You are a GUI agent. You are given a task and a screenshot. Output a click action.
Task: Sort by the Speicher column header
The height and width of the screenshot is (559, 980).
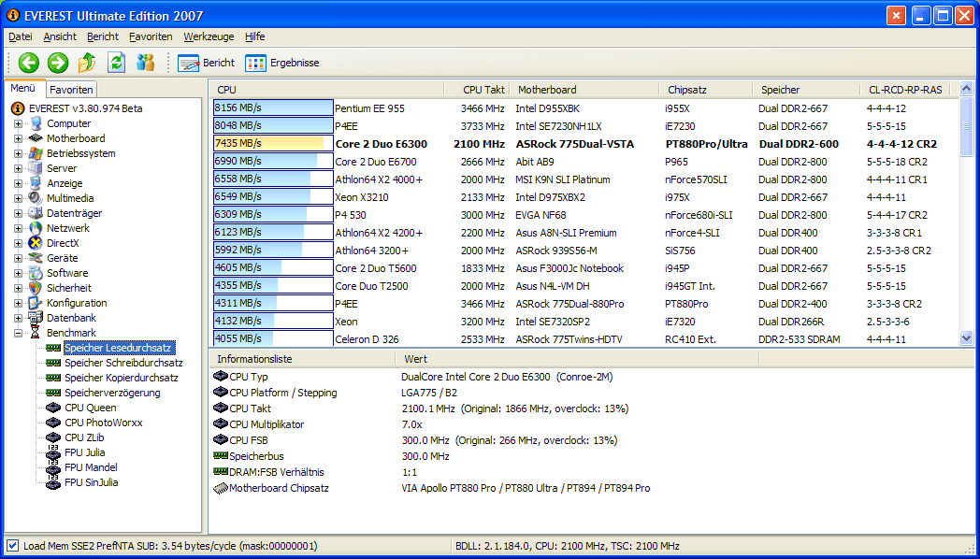coord(806,90)
